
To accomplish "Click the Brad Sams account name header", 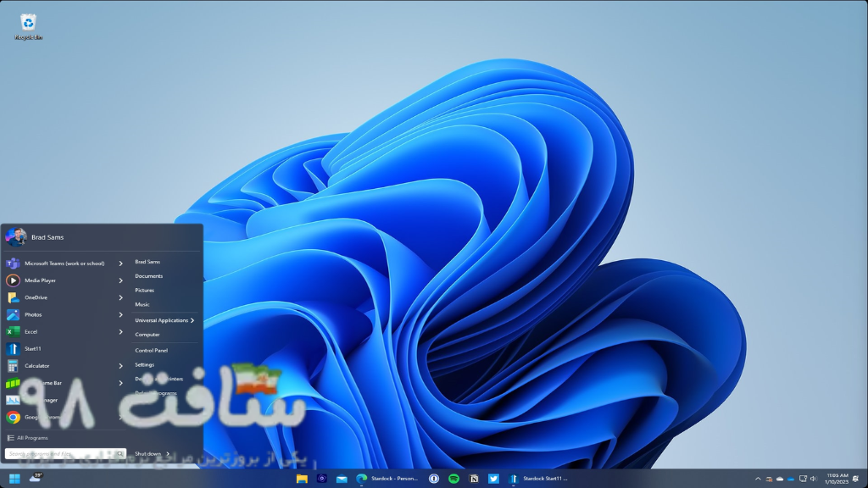I will pyautogui.click(x=47, y=237).
